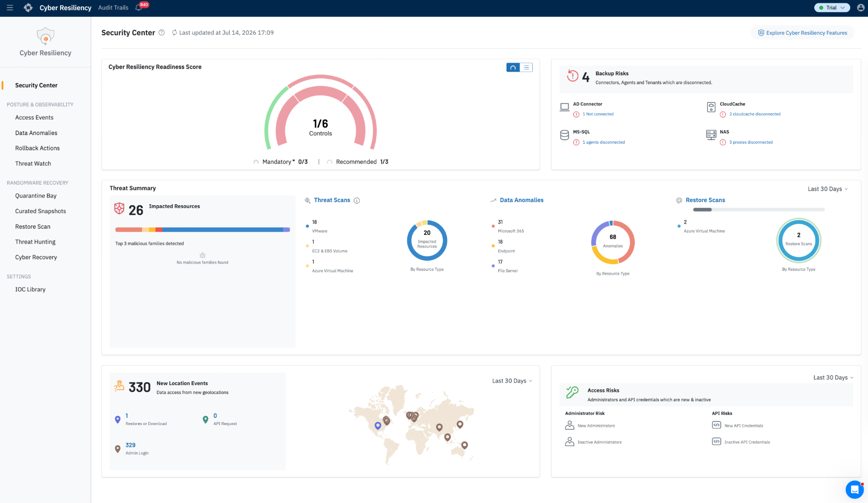Image resolution: width=868 pixels, height=503 pixels.
Task: Click the API Request green pin icon
Action: [x=206, y=420]
